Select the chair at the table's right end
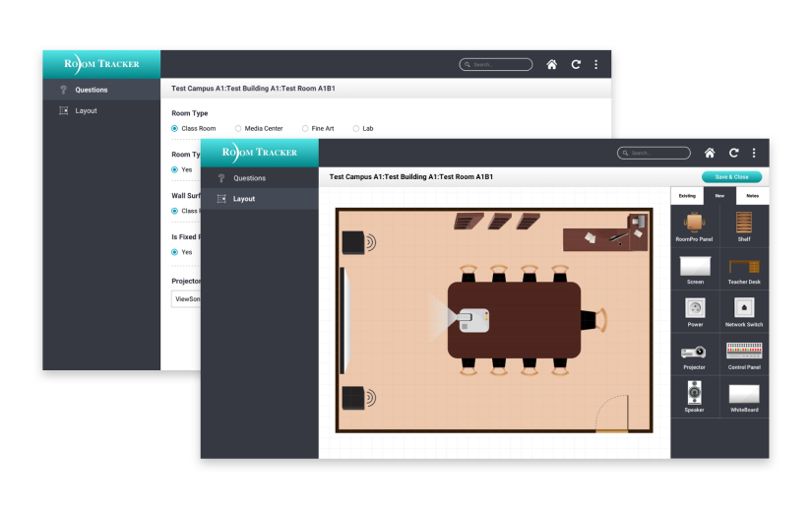 tap(593, 320)
